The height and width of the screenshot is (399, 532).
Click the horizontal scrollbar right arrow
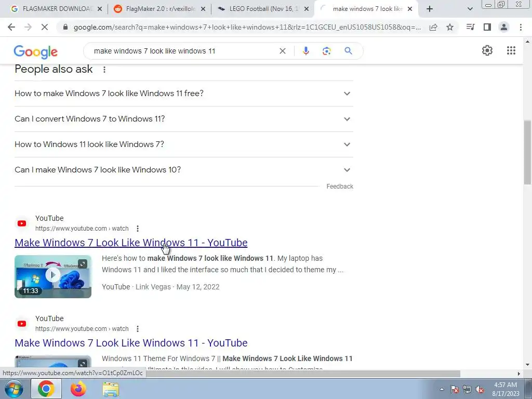coord(519,374)
